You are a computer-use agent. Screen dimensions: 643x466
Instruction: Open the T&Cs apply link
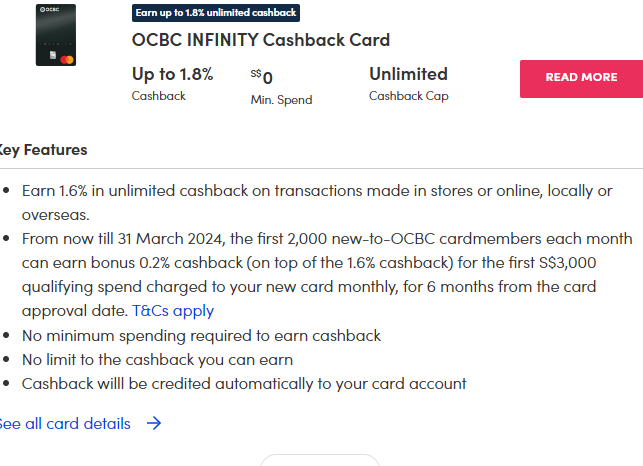(173, 311)
